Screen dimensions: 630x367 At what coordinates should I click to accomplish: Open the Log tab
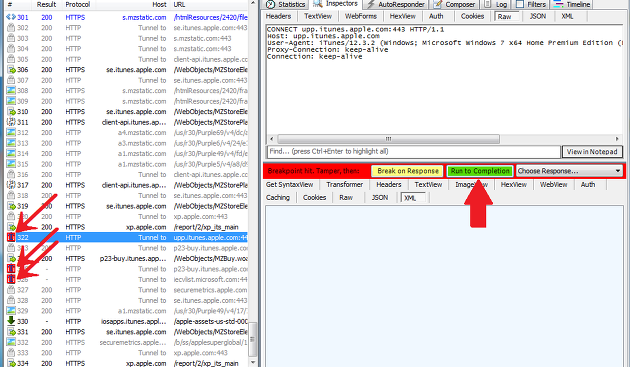point(495,4)
